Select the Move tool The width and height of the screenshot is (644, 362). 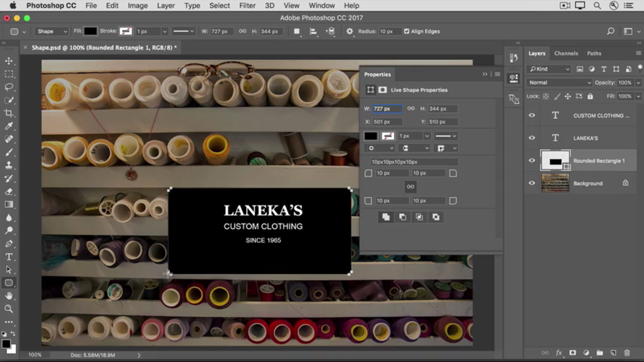9,61
